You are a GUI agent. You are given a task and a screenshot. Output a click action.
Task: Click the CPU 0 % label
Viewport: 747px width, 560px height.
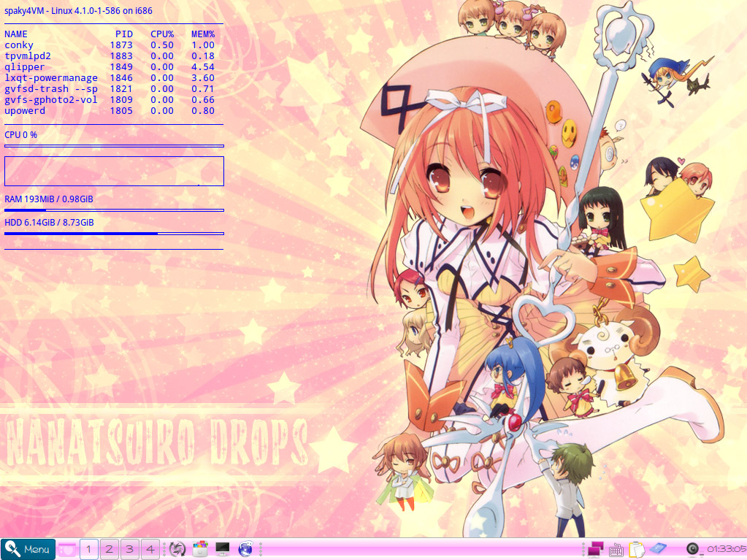20,135
